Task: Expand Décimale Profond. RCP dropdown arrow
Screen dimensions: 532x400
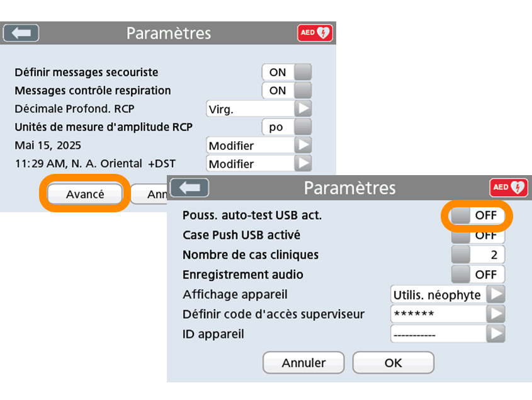Action: click(304, 109)
